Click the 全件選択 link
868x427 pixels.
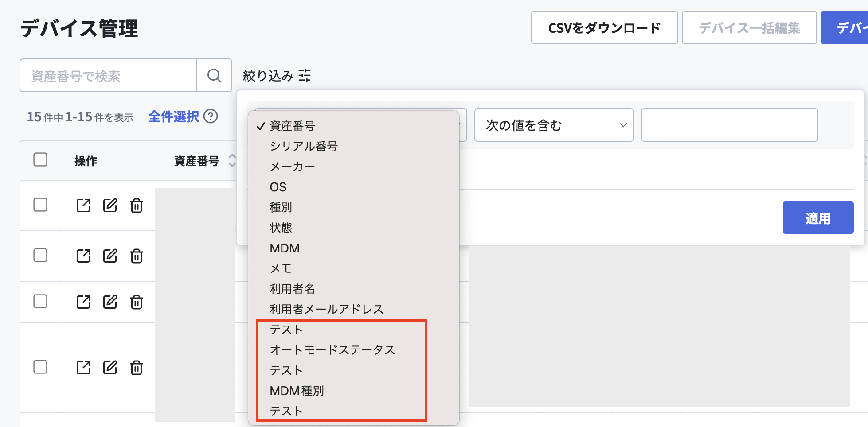(173, 116)
